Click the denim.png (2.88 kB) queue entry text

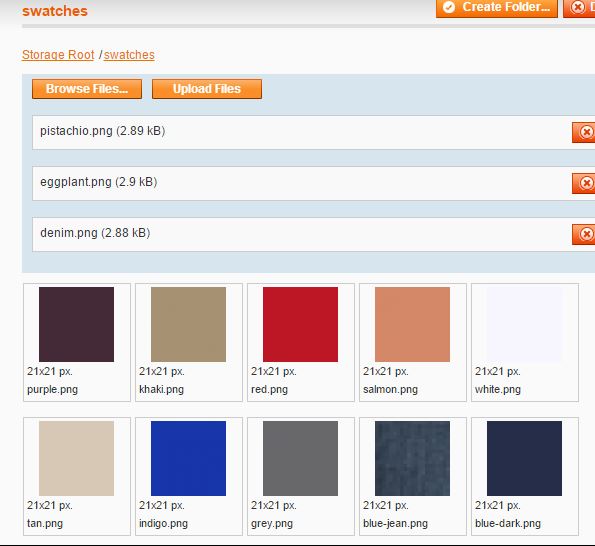95,233
